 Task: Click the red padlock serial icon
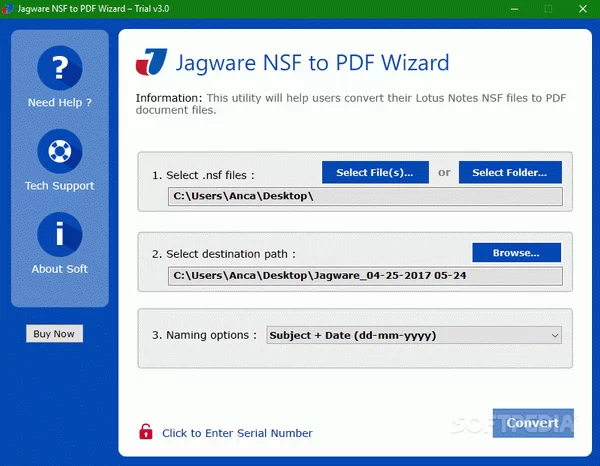[146, 432]
